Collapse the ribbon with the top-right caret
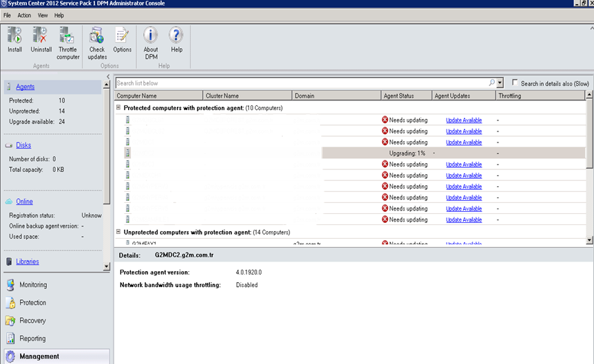Image resolution: width=594 pixels, height=364 pixels. [x=591, y=28]
